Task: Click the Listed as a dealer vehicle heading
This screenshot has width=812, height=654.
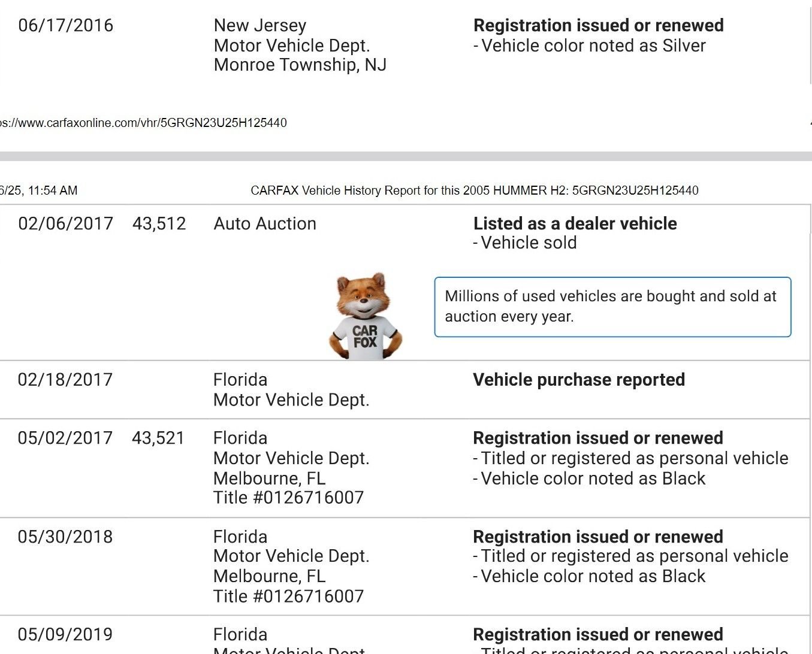Action: (575, 223)
